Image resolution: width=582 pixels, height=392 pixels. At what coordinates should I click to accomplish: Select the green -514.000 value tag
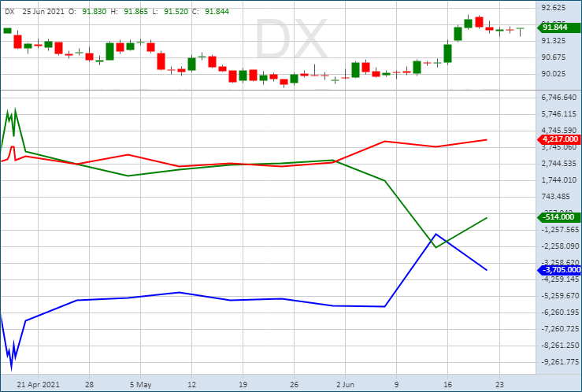(558, 217)
